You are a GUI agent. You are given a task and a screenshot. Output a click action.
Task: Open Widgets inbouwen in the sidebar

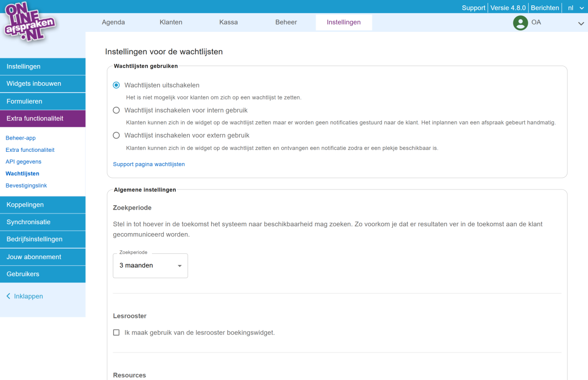[43, 84]
